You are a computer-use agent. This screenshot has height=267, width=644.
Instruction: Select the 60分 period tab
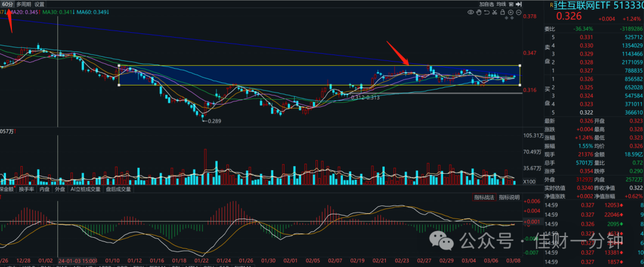[8, 4]
